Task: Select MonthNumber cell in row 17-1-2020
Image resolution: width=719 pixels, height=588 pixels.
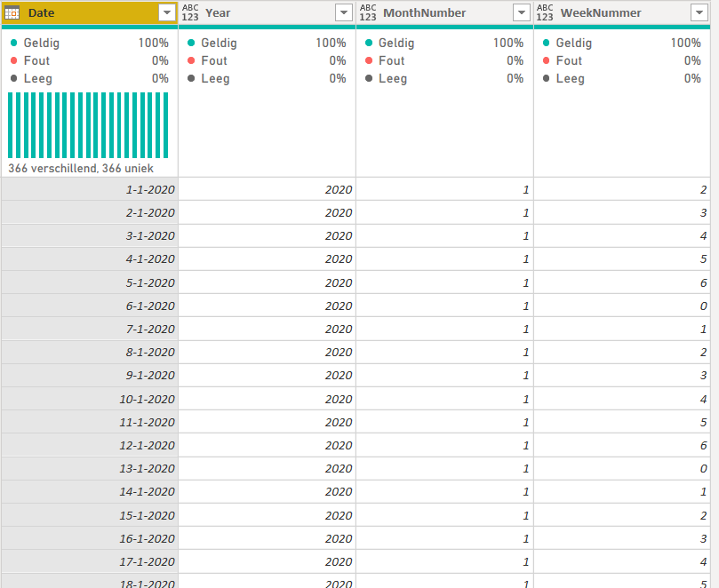Action: coord(444,561)
